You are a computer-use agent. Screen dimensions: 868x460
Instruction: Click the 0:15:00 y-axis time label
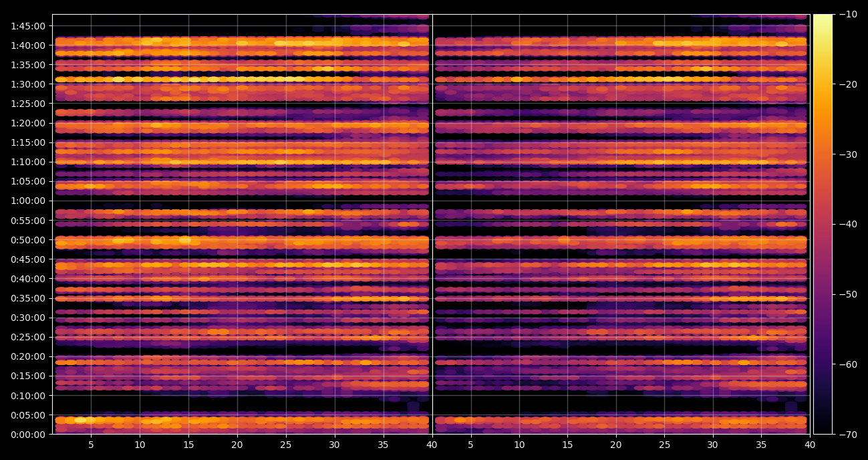(29, 376)
